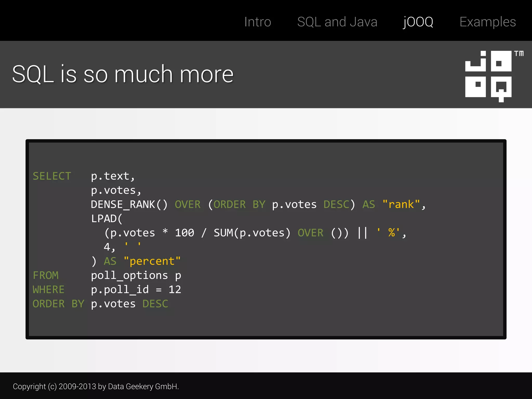Click the "p.text," line
The height and width of the screenshot is (399, 532).
pyautogui.click(x=113, y=176)
